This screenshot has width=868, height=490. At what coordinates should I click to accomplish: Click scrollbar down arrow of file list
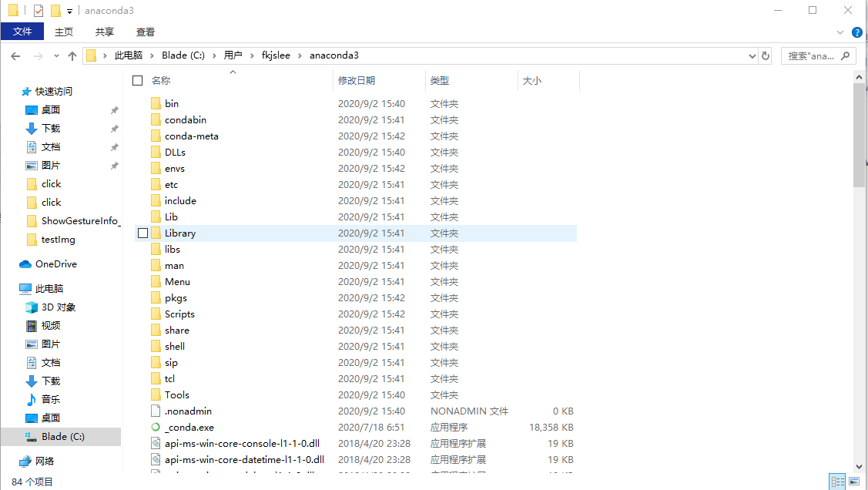859,467
